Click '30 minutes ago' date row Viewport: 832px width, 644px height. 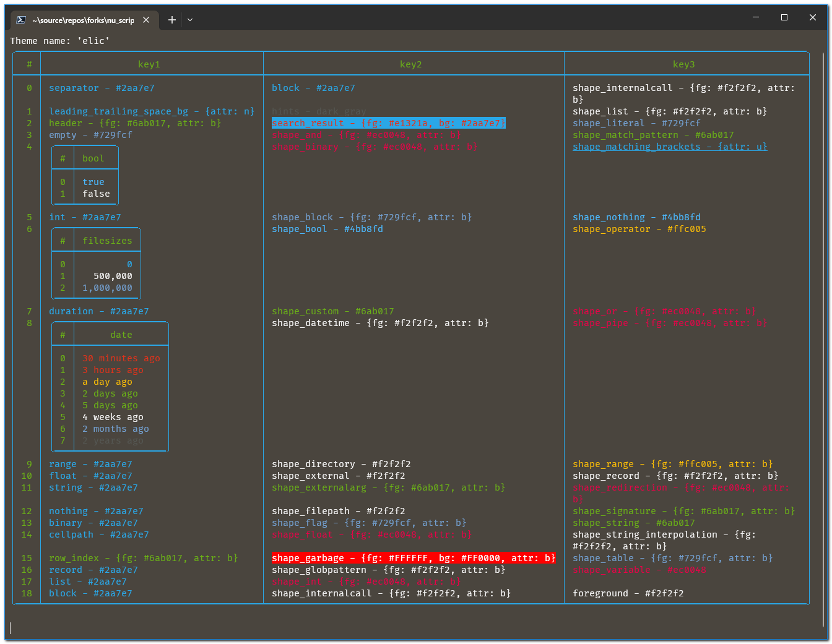[x=121, y=358]
